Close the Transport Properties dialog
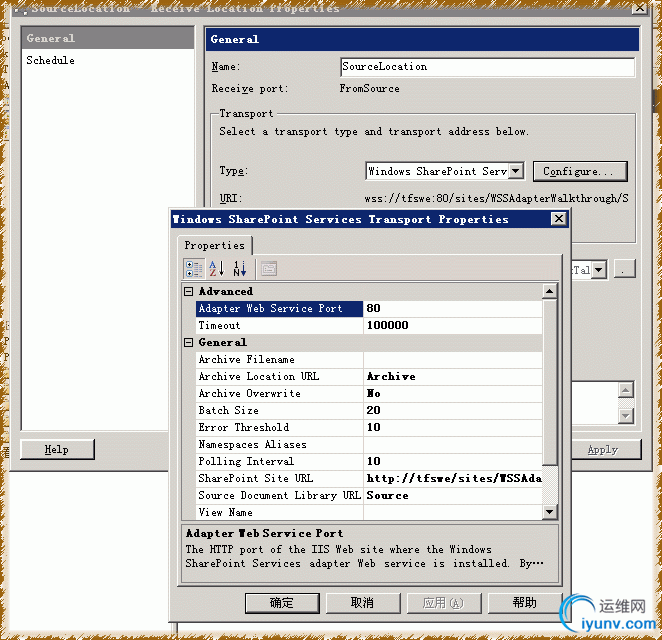This screenshot has height=640, width=662. coord(559,219)
